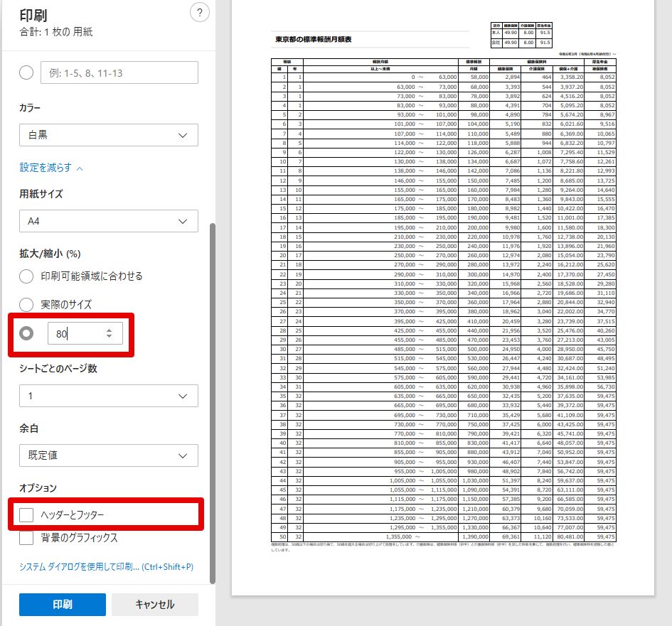Click the print settings panel scrollbar
The width and height of the screenshot is (672, 626).
213,404
